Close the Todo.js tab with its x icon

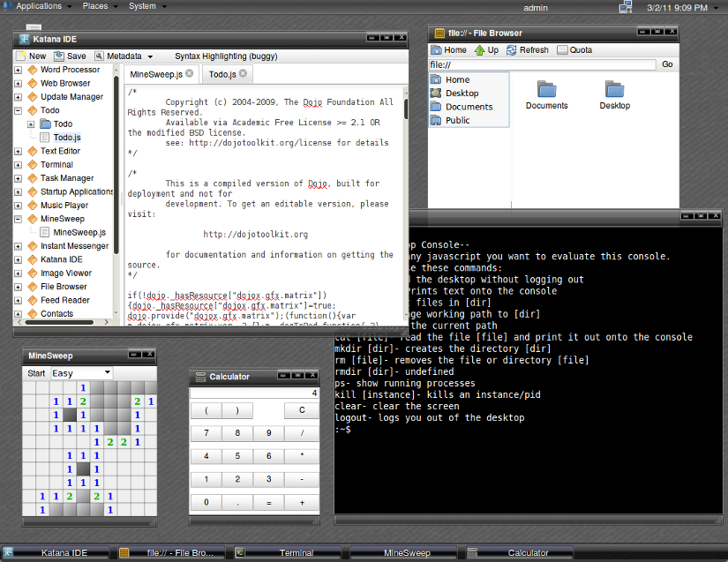point(243,73)
